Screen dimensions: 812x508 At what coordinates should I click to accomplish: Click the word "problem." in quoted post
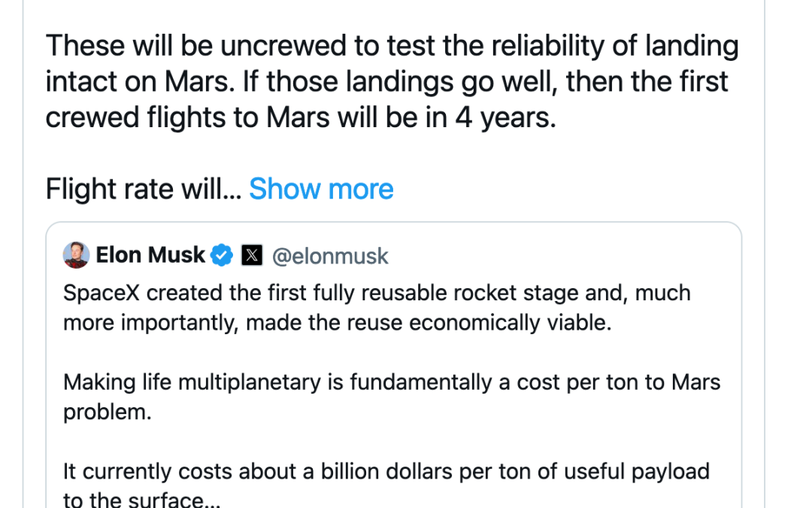point(108,412)
